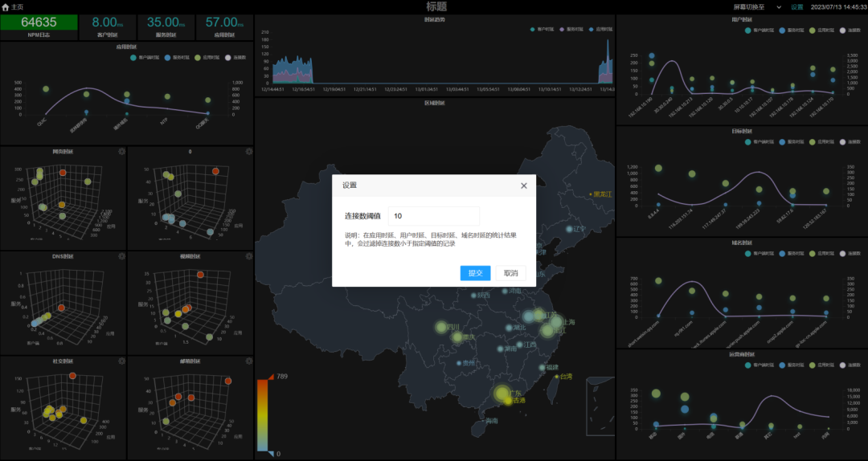Click 8.8.4.4 label in 目标时延 chart
This screenshot has width=868, height=461.
[653, 213]
